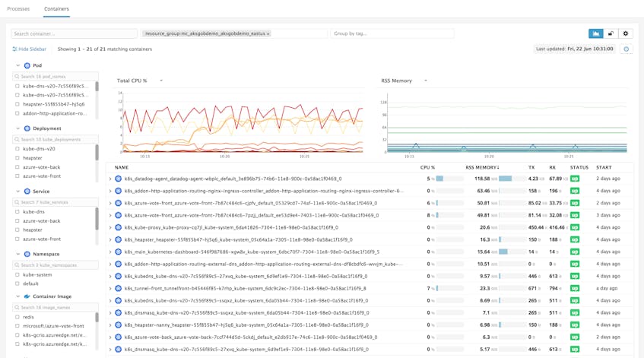The height and width of the screenshot is (358, 644).
Task: Check the heapster-55f855b47-hj5q6 pod checkbox
Action: (17, 104)
